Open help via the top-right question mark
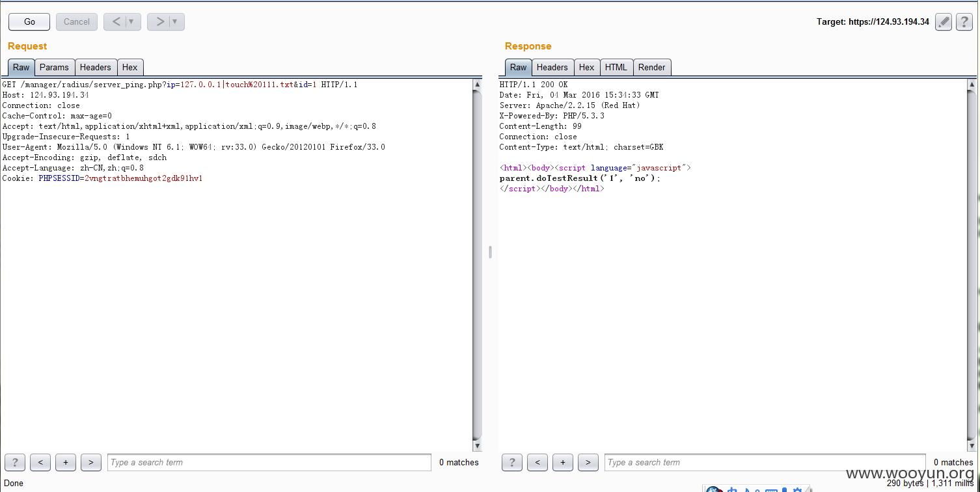Image resolution: width=980 pixels, height=492 pixels. 964,21
